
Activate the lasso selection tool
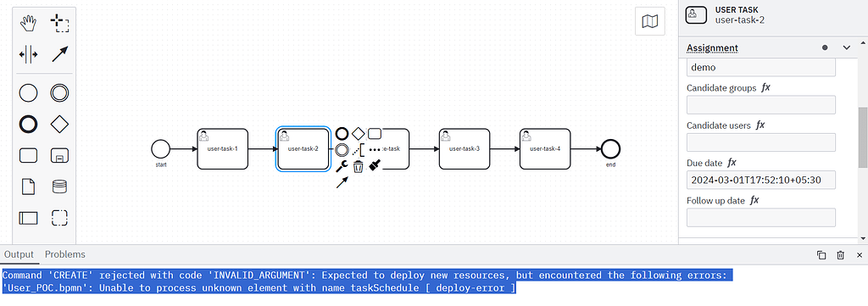[x=60, y=23]
